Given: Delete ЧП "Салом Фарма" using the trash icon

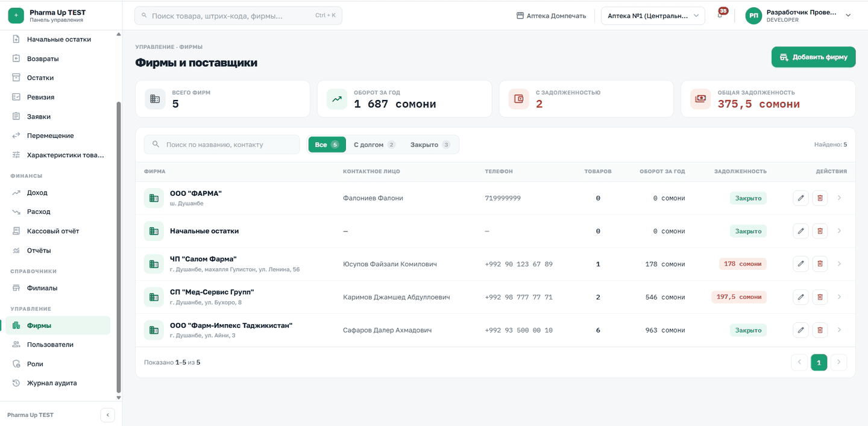Looking at the screenshot, I should tap(820, 264).
